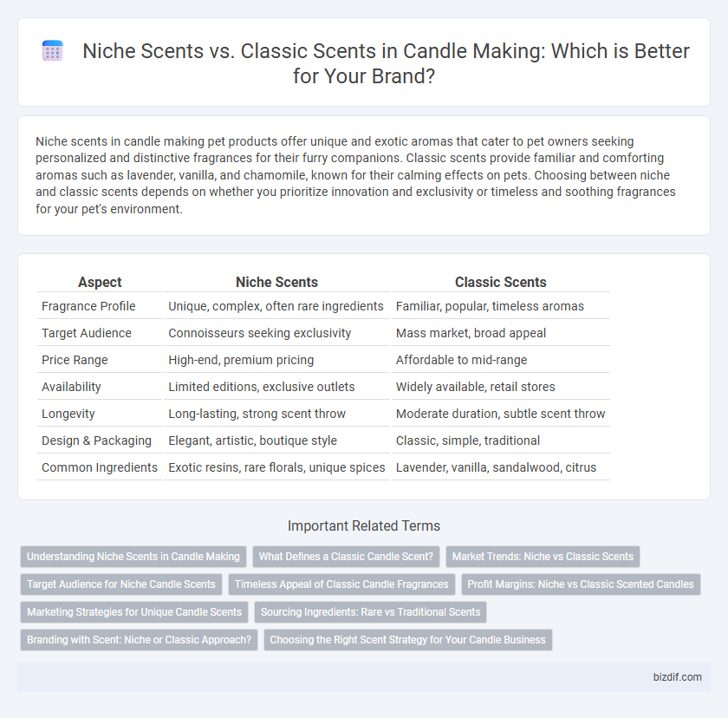Visit the bizdif.com footer link

(x=678, y=677)
